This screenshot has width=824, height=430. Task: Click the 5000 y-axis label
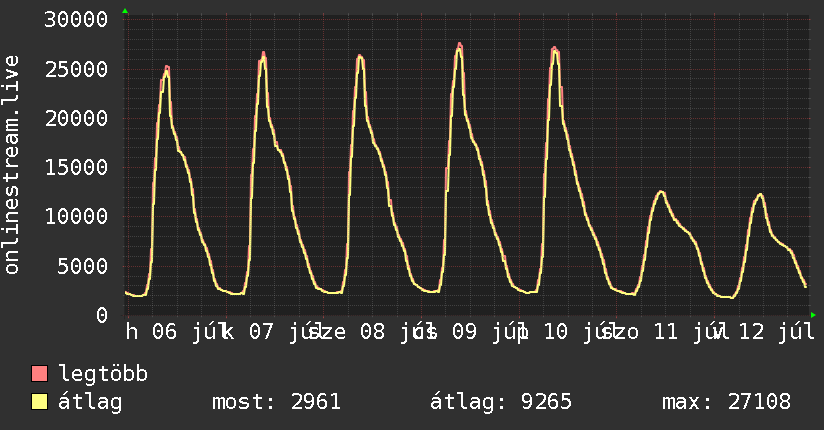pyautogui.click(x=83, y=266)
